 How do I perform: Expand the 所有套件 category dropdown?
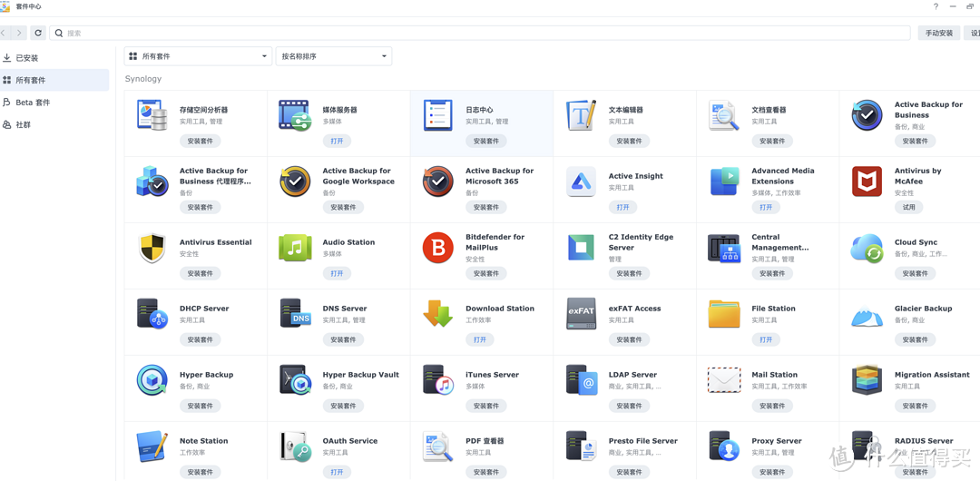pos(198,56)
